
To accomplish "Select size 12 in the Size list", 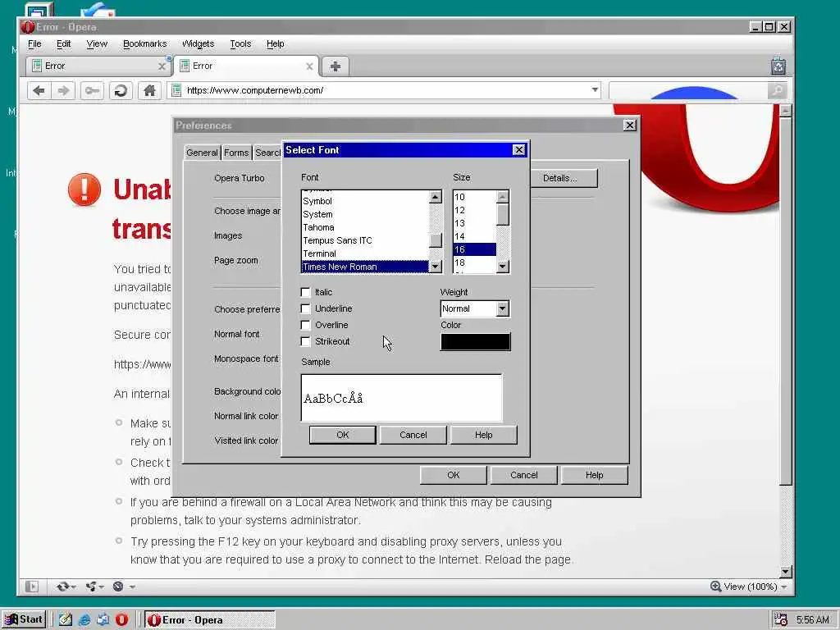I will click(x=475, y=210).
